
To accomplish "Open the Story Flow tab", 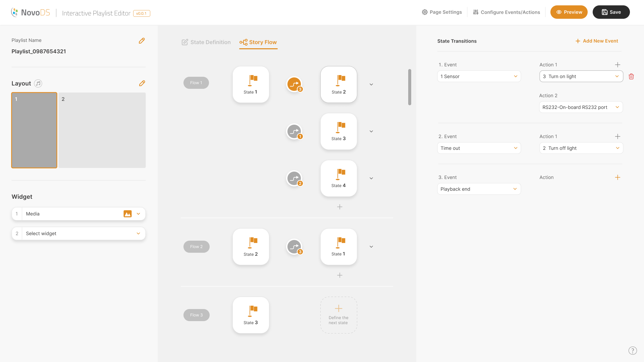I will pos(258,42).
